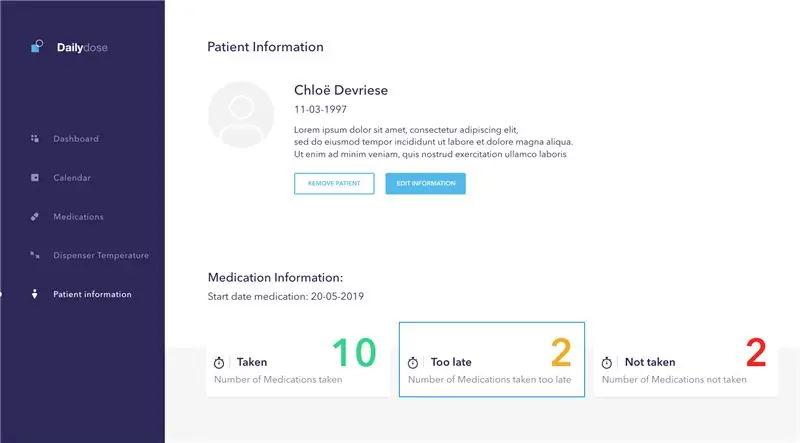
Task: Open the Dashboard menu item
Action: [76, 139]
